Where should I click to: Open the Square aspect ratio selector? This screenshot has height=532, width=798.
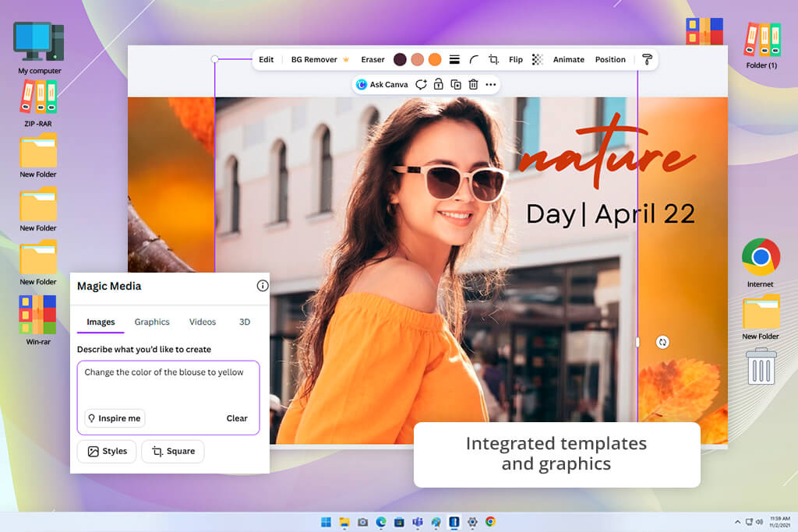[x=173, y=451]
